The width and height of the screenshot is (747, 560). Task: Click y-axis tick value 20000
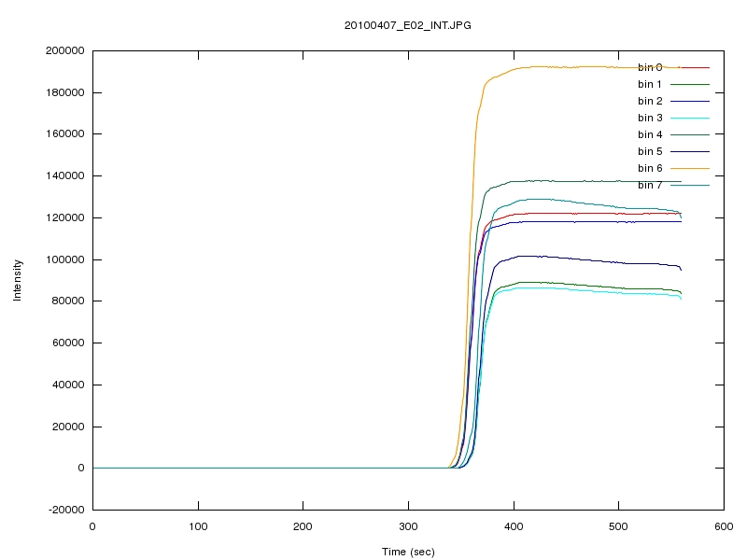coord(68,427)
